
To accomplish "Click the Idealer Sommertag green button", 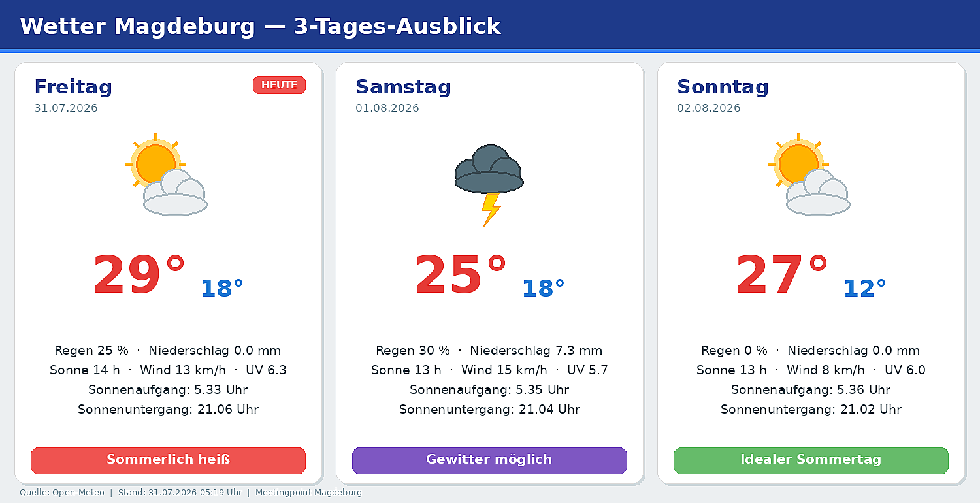I will (811, 460).
